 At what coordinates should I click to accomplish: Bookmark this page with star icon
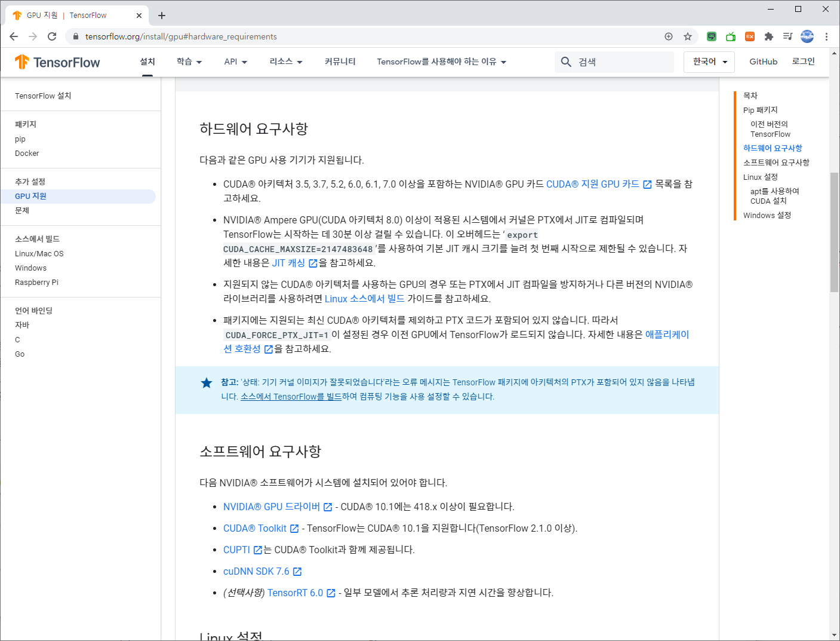click(688, 36)
